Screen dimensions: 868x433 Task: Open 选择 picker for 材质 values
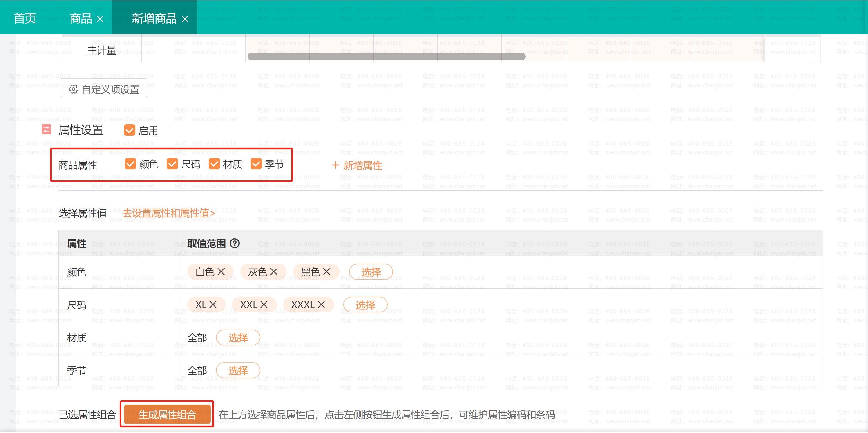[238, 337]
